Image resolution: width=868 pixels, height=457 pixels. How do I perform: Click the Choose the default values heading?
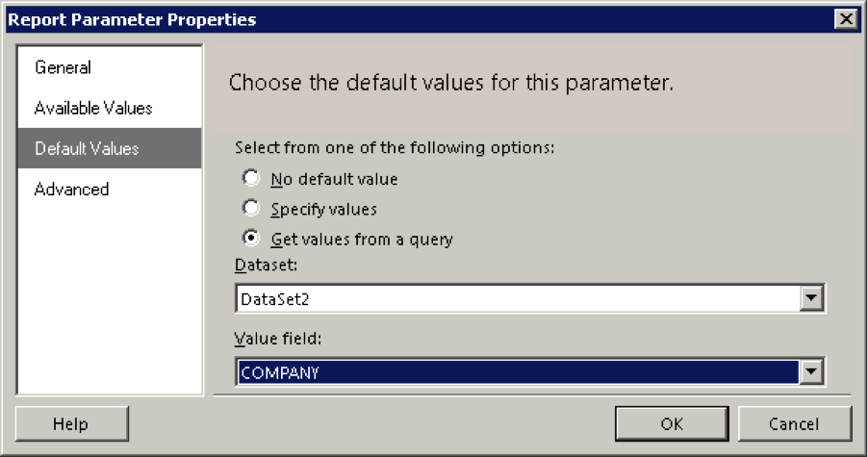[x=450, y=83]
